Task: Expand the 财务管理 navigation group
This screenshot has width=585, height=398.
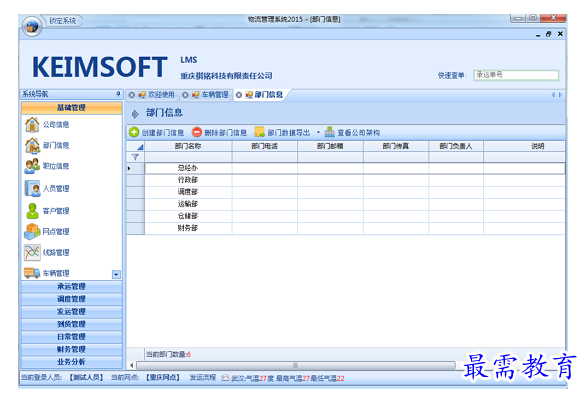Action: tap(72, 349)
